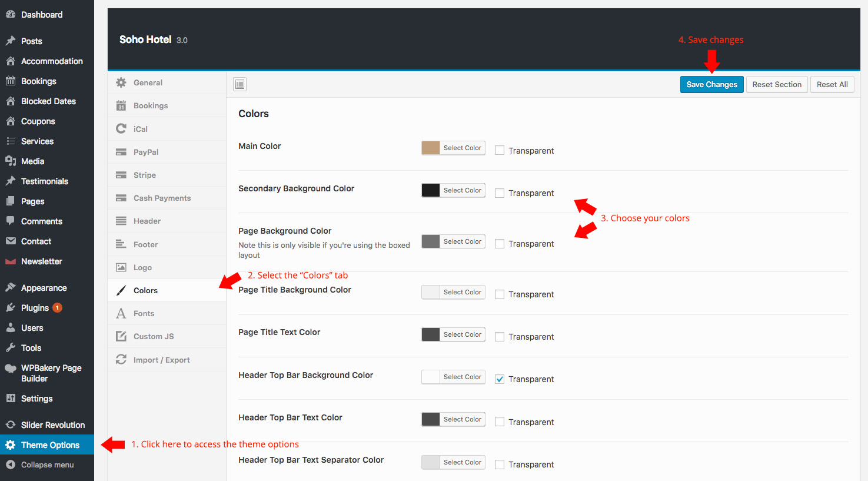The height and width of the screenshot is (481, 868).
Task: Click the Import / Export arrows icon
Action: pyautogui.click(x=121, y=359)
